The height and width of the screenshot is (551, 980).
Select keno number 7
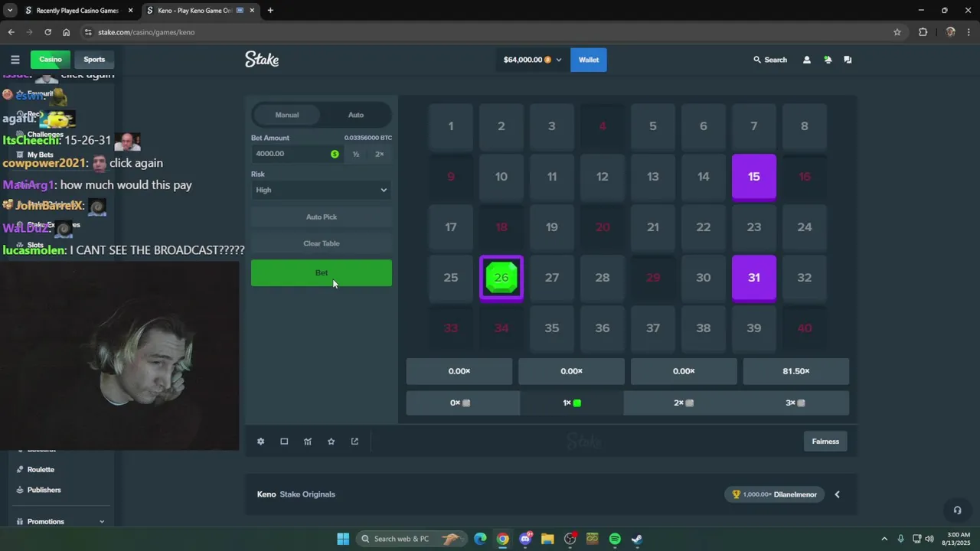pos(754,126)
